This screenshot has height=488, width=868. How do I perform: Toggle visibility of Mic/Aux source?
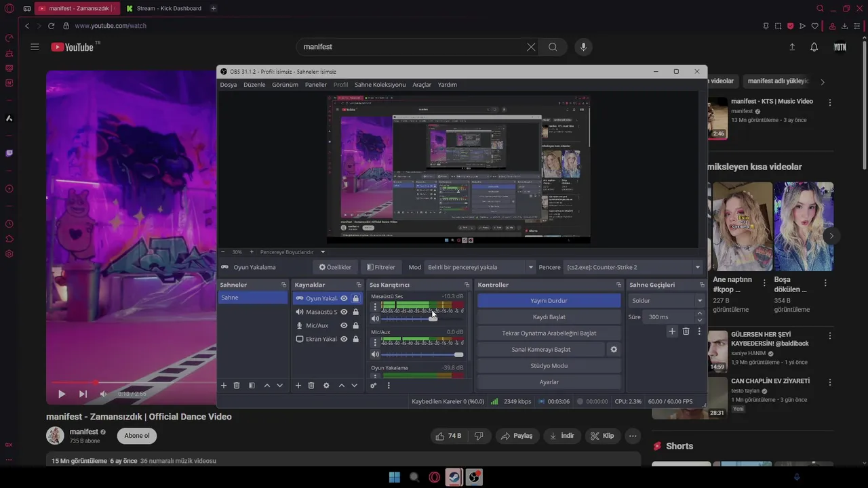click(x=344, y=325)
